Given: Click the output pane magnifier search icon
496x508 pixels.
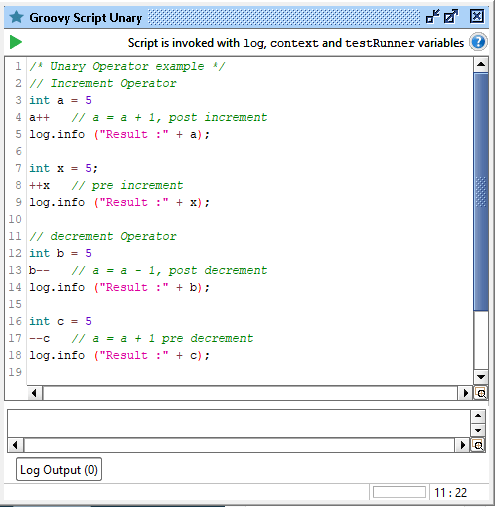Looking at the screenshot, I should click(x=478, y=445).
